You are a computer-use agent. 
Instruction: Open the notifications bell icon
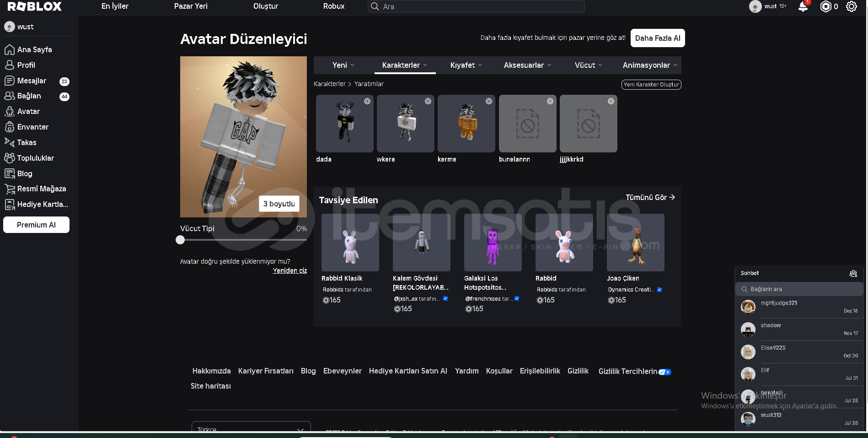803,6
